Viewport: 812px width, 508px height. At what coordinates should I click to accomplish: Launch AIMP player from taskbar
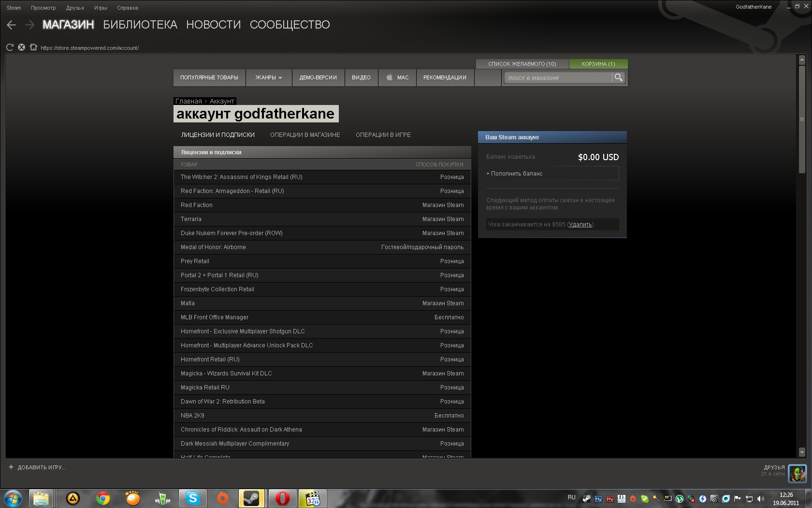[x=73, y=498]
